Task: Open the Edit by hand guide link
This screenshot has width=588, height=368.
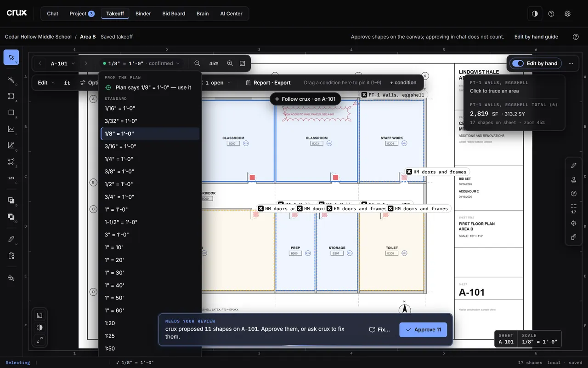Action: [x=536, y=37]
